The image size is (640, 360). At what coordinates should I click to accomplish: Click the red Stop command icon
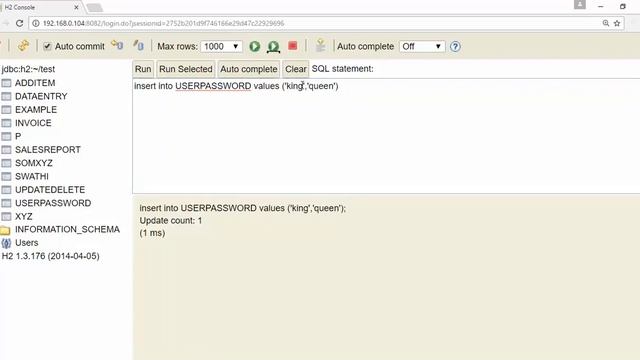coord(293,46)
